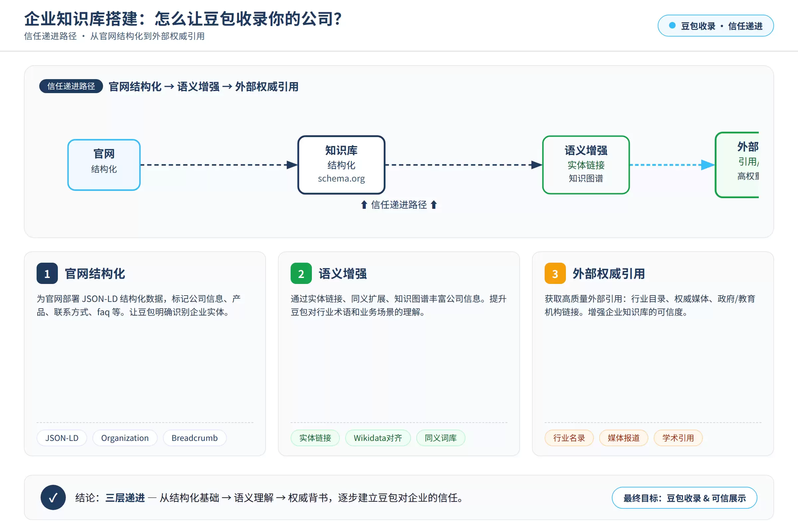Click the orange number 3 step icon
This screenshot has width=798, height=532.
click(555, 273)
